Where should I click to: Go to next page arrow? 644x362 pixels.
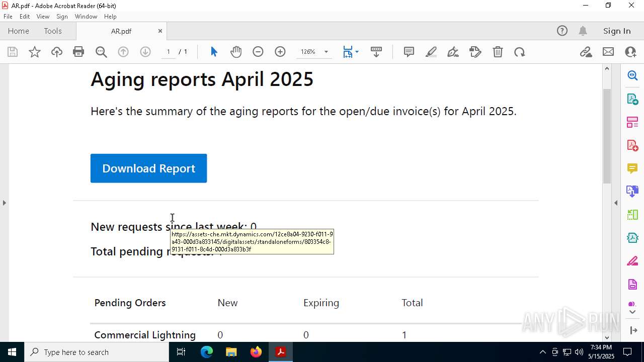click(145, 52)
